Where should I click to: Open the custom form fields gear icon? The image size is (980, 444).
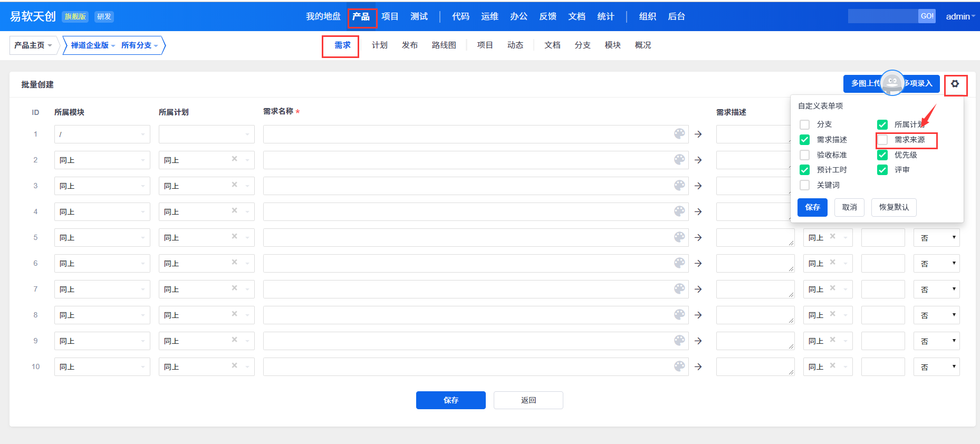pyautogui.click(x=955, y=84)
